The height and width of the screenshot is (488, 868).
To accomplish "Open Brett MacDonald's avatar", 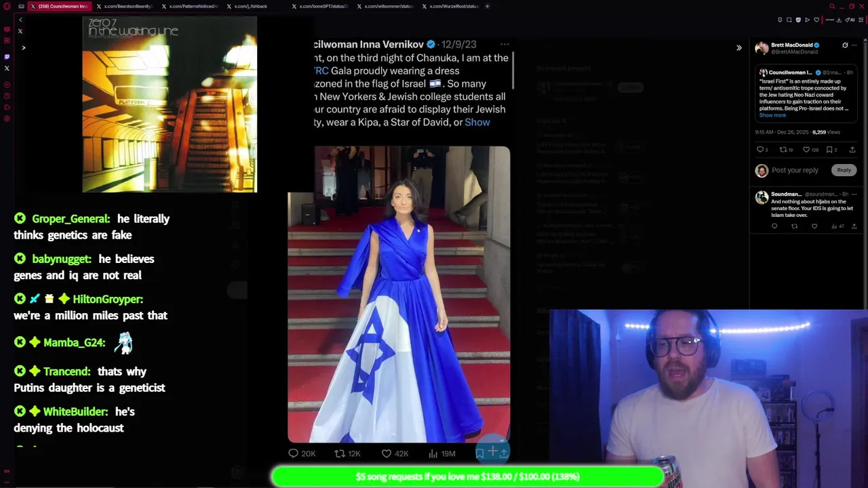I will 762,48.
